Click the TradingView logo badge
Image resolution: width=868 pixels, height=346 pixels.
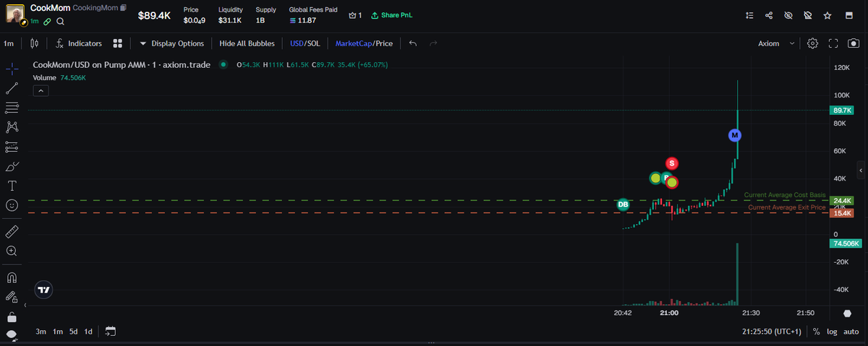click(44, 290)
